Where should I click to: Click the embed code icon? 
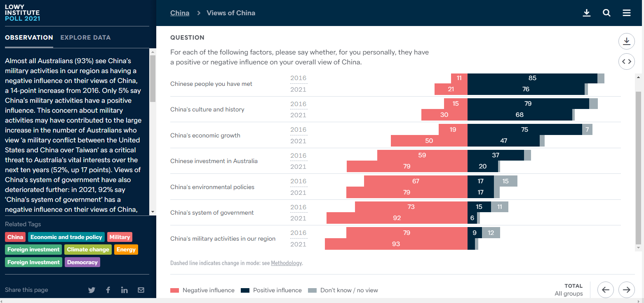click(626, 62)
